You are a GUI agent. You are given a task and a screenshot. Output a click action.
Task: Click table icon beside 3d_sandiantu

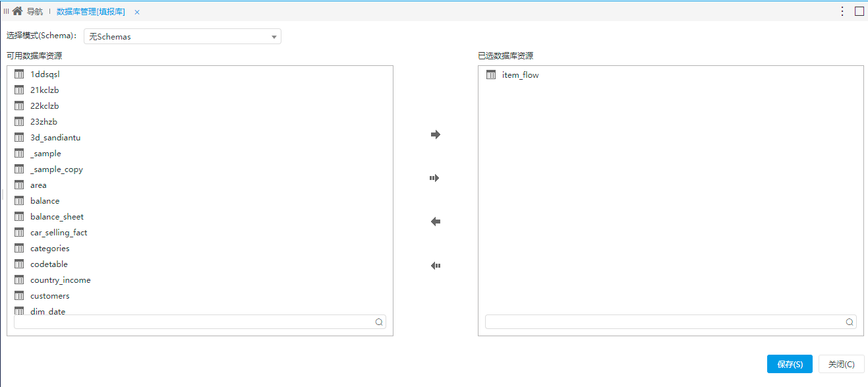pyautogui.click(x=19, y=138)
